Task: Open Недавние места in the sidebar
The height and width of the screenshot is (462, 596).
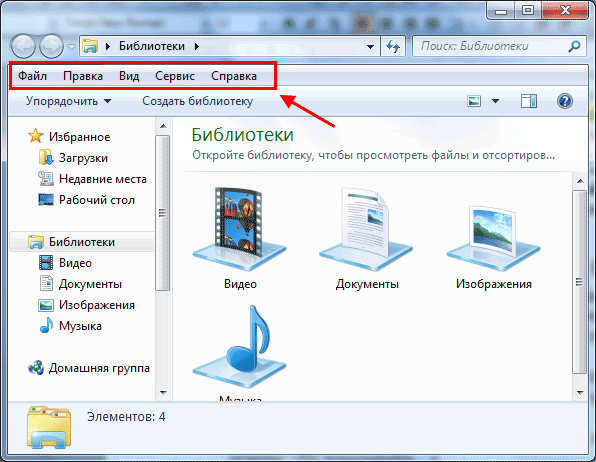Action: [103, 179]
